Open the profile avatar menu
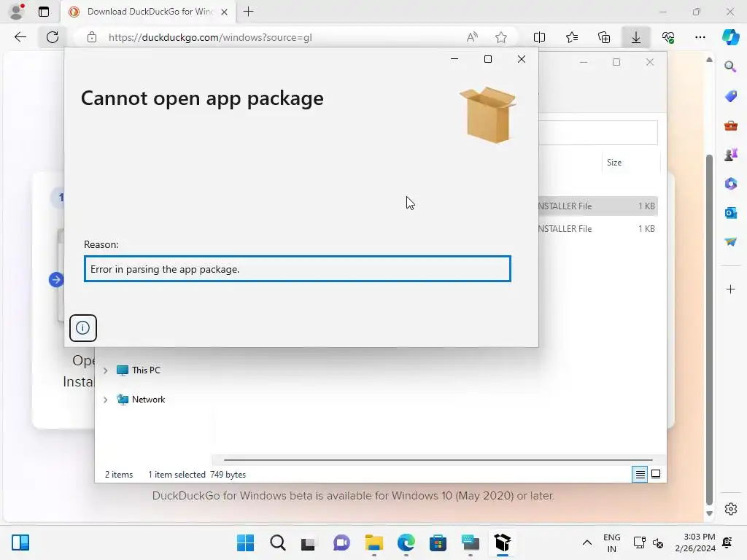Viewport: 747px width, 560px height. click(x=17, y=12)
